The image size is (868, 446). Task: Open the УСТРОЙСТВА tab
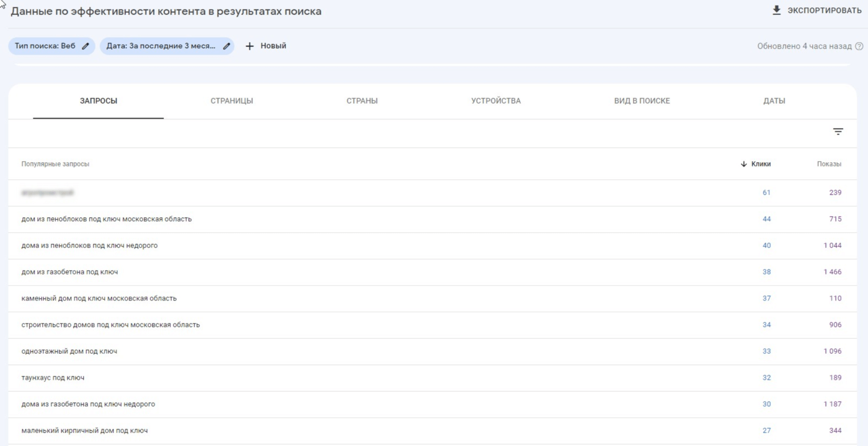[x=495, y=100]
